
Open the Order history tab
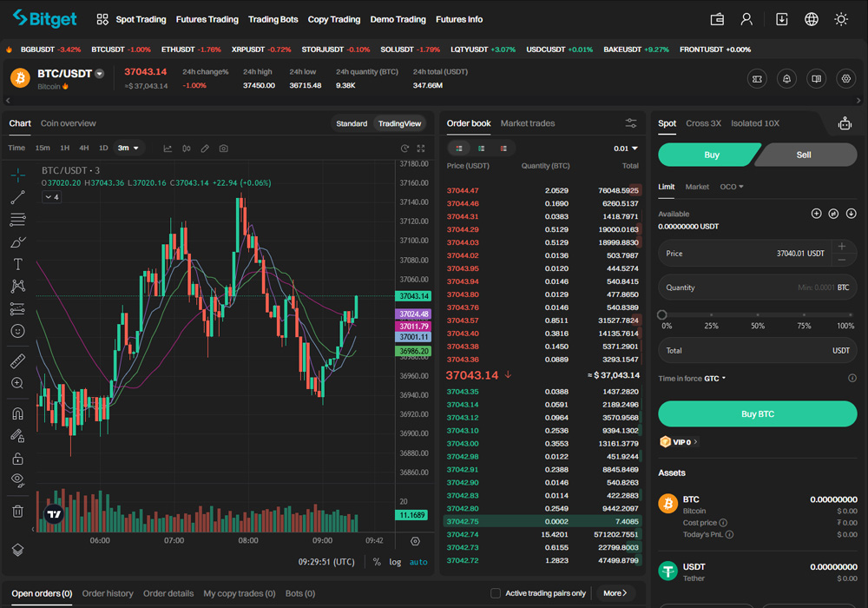(x=108, y=593)
